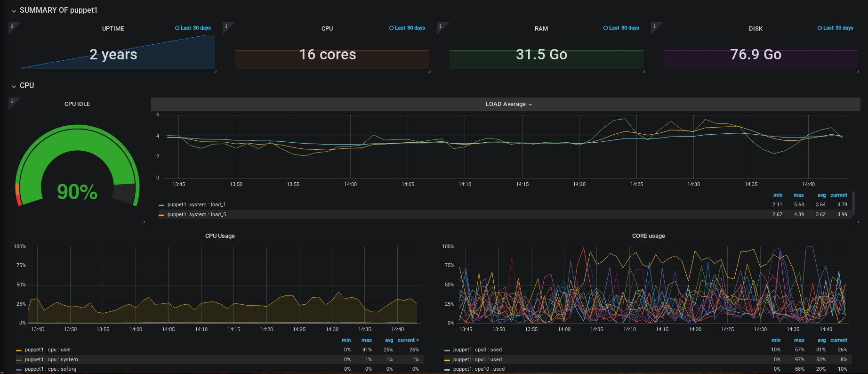The height and width of the screenshot is (374, 868).
Task: Sort LOAD Average legend by max column
Action: coord(798,195)
